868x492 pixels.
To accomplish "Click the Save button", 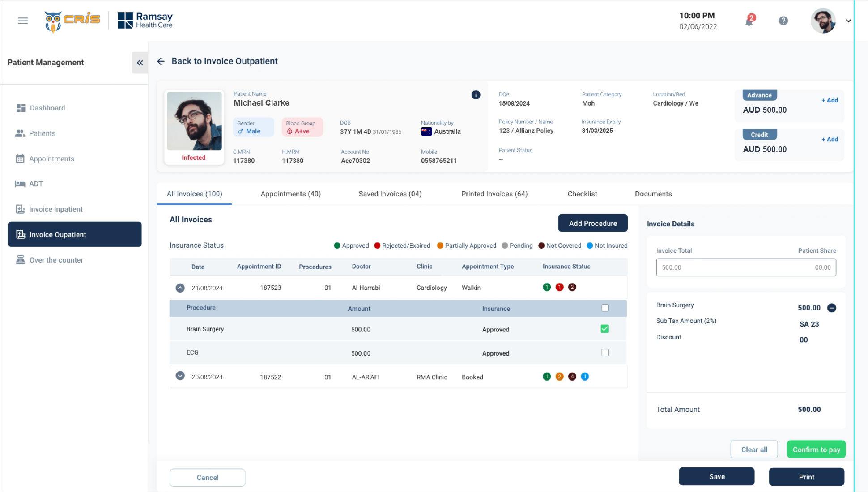I will pyautogui.click(x=716, y=476).
